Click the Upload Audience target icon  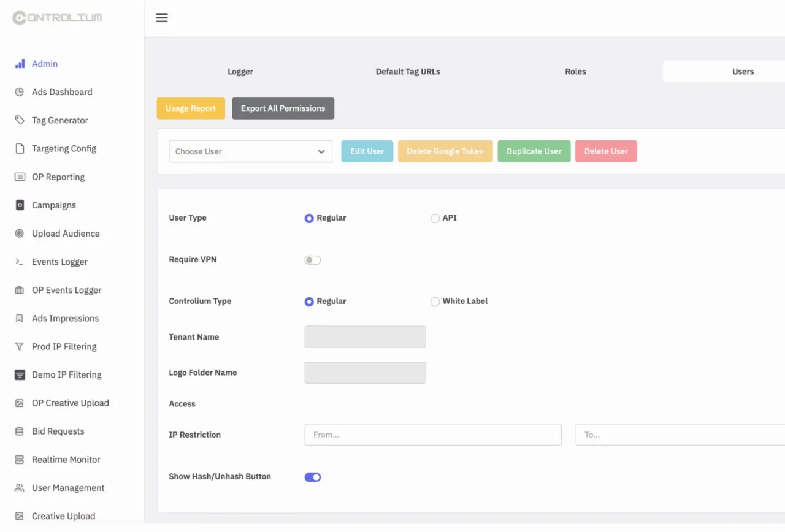coord(20,234)
